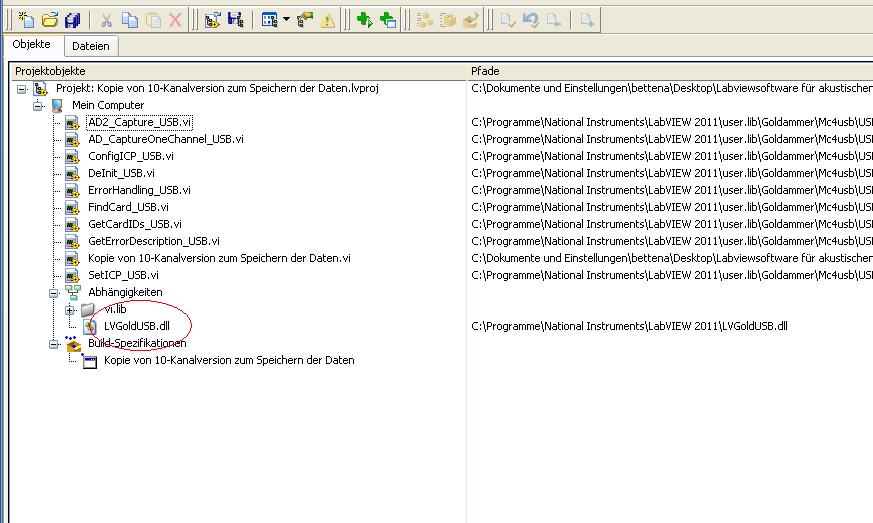Click the application window icon of build spec

point(89,361)
